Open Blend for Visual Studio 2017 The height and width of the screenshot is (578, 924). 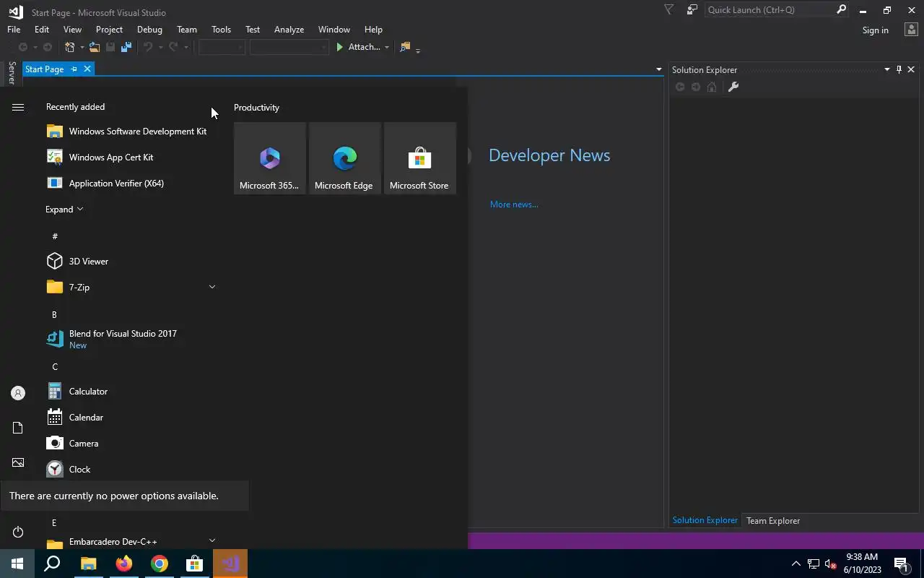click(x=131, y=340)
